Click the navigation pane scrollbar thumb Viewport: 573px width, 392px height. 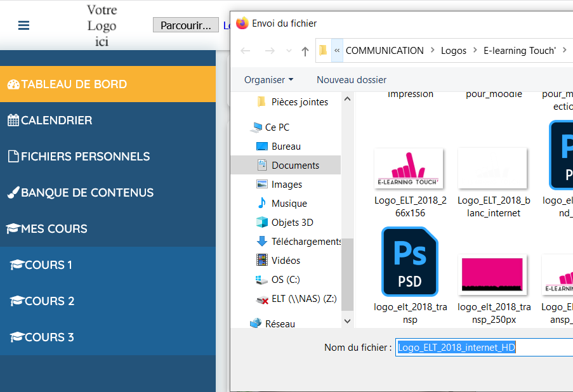pos(348,275)
